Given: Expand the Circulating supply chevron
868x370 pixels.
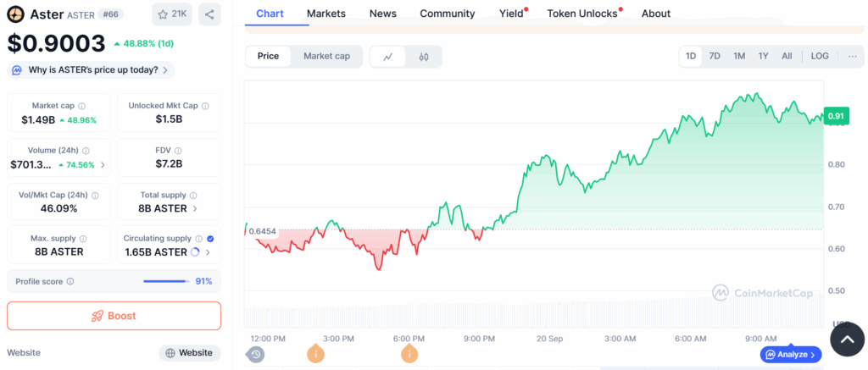Looking at the screenshot, I should click(x=209, y=252).
